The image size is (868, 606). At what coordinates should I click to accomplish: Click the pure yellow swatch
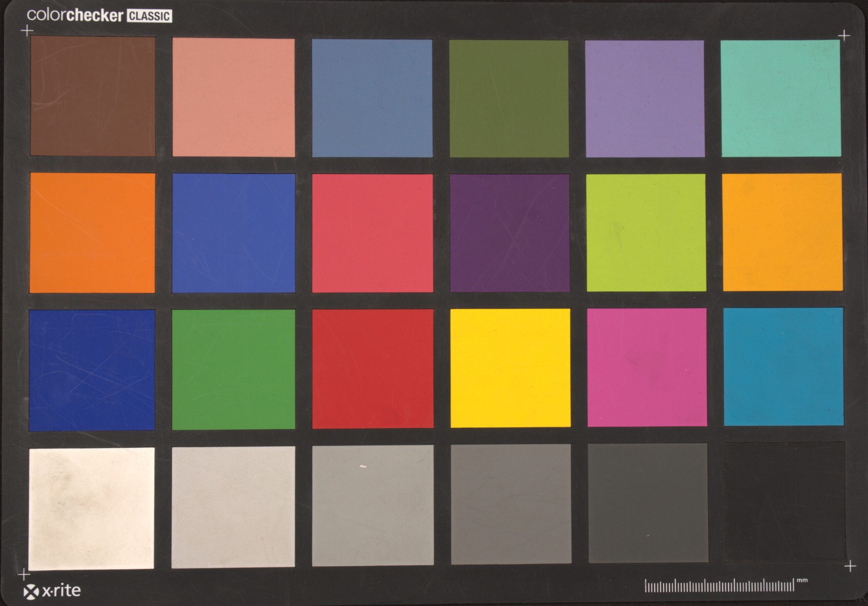(510, 368)
